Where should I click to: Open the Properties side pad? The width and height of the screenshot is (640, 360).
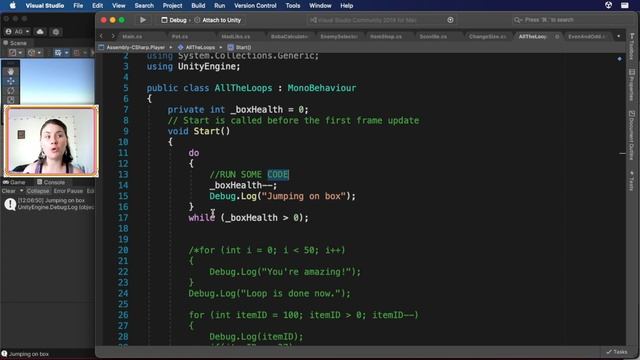point(632,85)
